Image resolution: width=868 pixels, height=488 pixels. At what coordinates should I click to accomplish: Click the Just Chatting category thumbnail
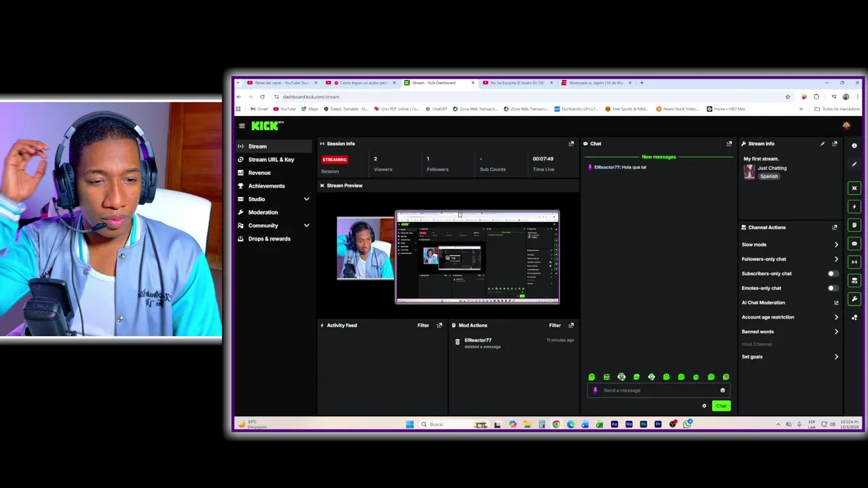[x=749, y=171]
